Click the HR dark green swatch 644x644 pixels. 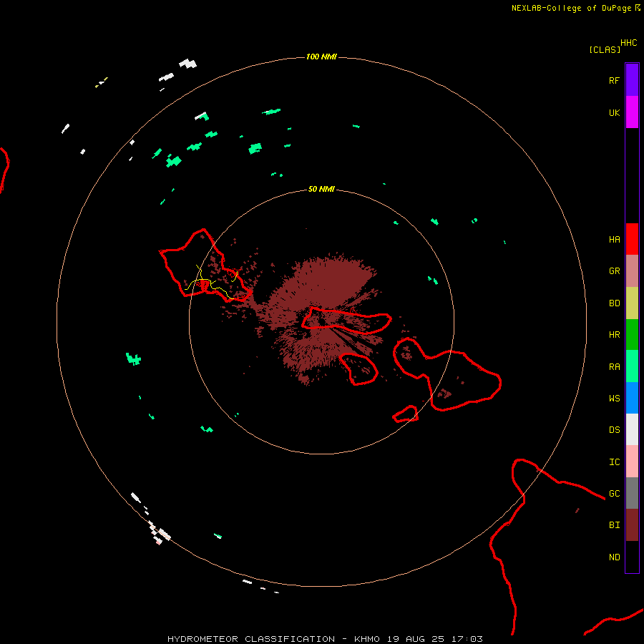pos(632,335)
